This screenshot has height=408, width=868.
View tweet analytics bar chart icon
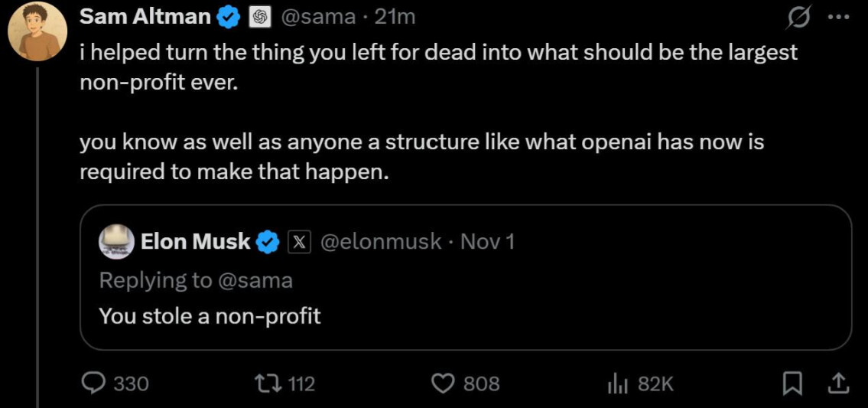[616, 384]
